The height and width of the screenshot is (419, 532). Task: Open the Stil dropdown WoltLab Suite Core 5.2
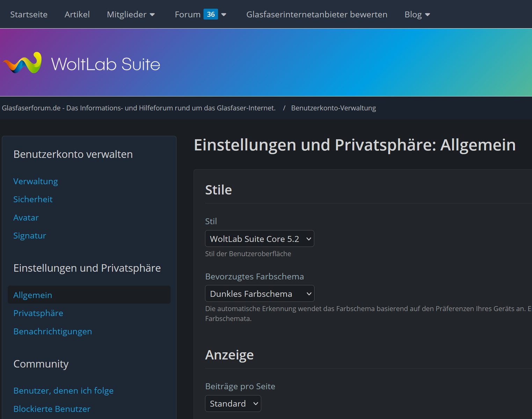pyautogui.click(x=260, y=239)
